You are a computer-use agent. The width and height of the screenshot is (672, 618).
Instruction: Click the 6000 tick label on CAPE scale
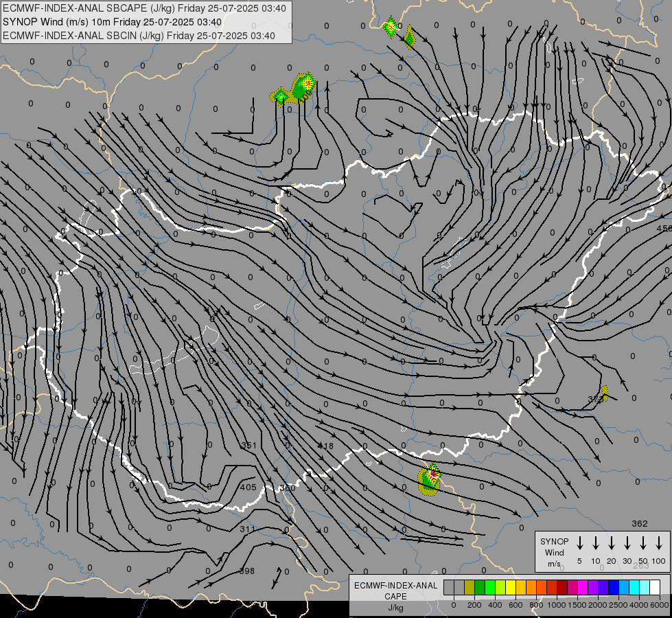(660, 605)
